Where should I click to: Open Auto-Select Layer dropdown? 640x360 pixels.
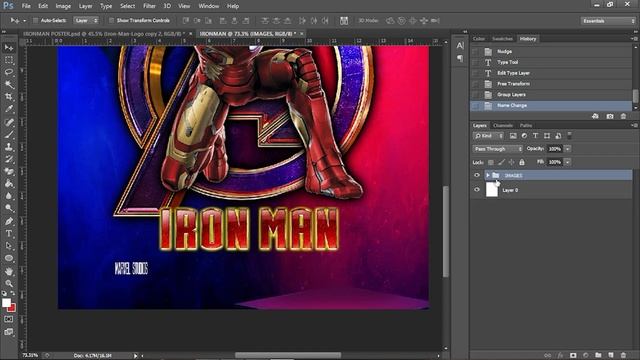click(x=86, y=20)
